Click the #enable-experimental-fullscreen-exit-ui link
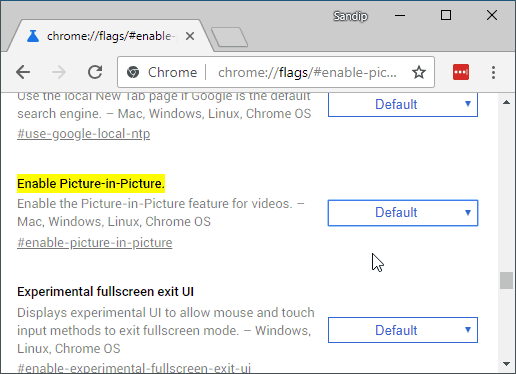The width and height of the screenshot is (516, 374). (x=134, y=369)
